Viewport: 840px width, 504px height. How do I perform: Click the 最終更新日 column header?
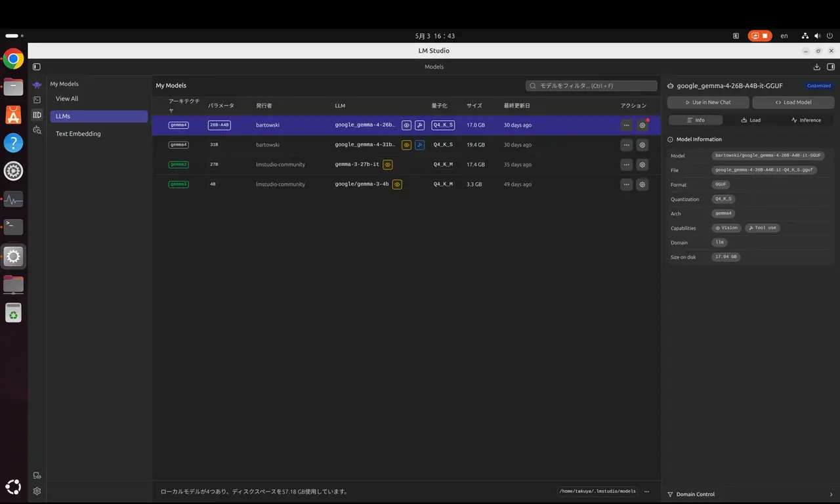517,106
